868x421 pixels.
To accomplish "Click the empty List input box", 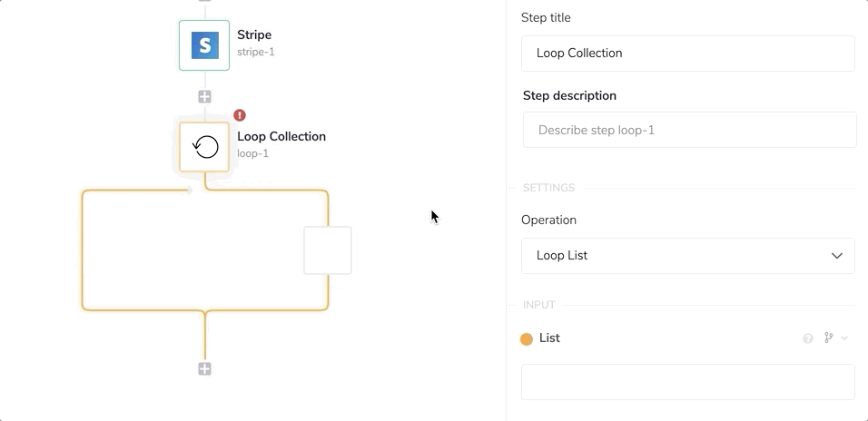I will (687, 382).
